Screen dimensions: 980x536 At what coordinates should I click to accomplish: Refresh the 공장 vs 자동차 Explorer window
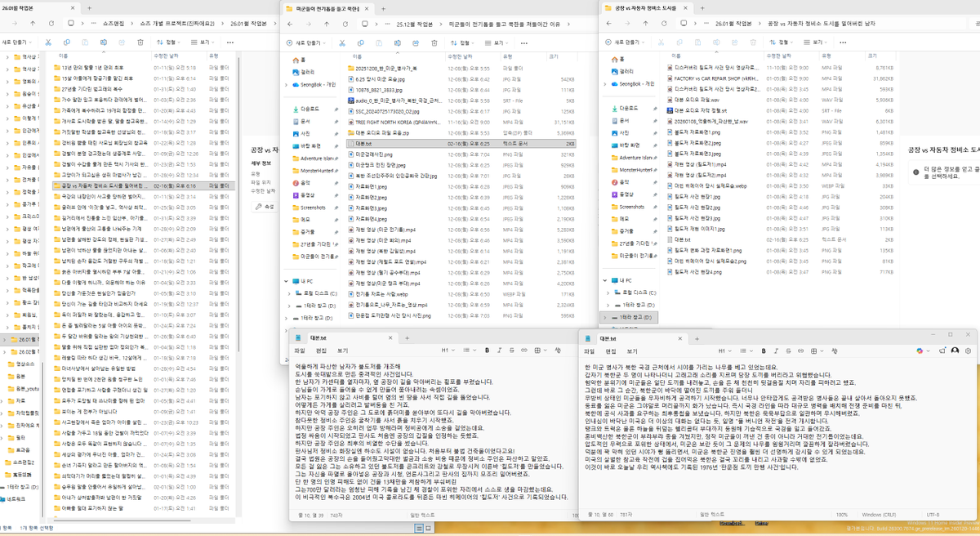point(663,24)
